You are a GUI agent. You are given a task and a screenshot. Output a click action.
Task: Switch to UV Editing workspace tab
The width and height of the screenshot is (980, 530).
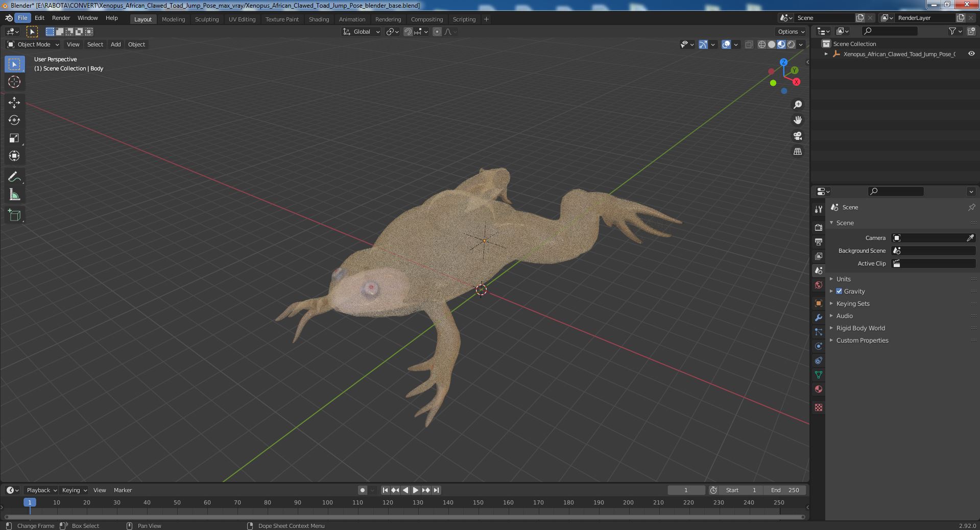coord(242,19)
